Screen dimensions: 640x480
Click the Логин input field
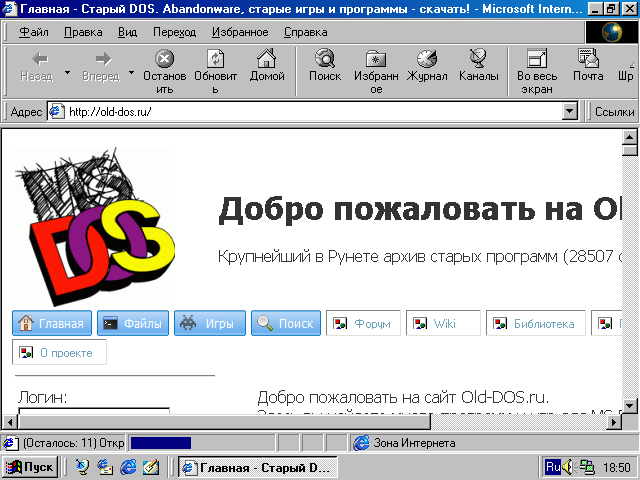94,411
